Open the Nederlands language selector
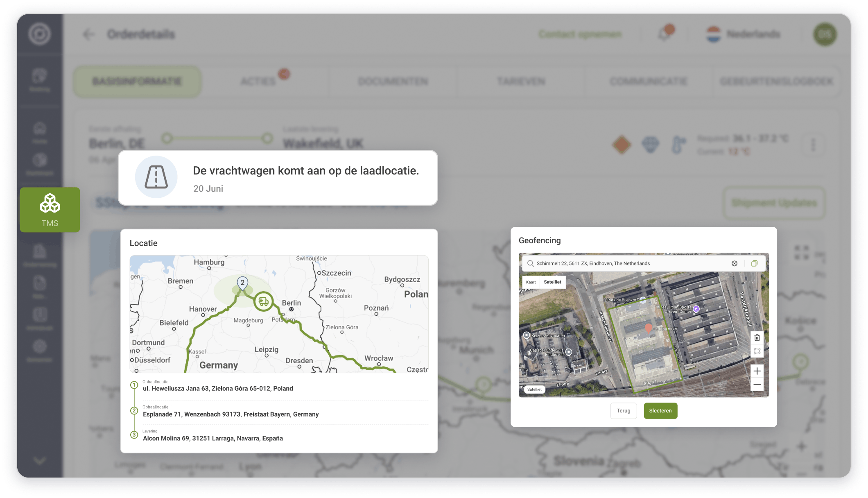868x498 pixels. [747, 34]
